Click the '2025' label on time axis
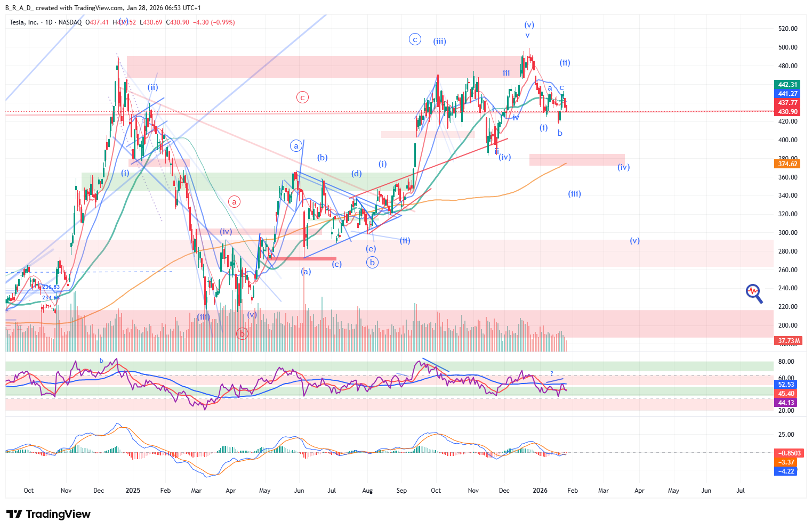 click(x=133, y=491)
